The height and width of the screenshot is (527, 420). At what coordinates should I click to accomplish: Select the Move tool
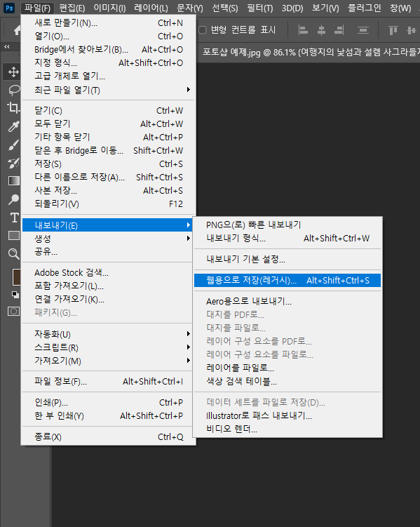(13, 72)
